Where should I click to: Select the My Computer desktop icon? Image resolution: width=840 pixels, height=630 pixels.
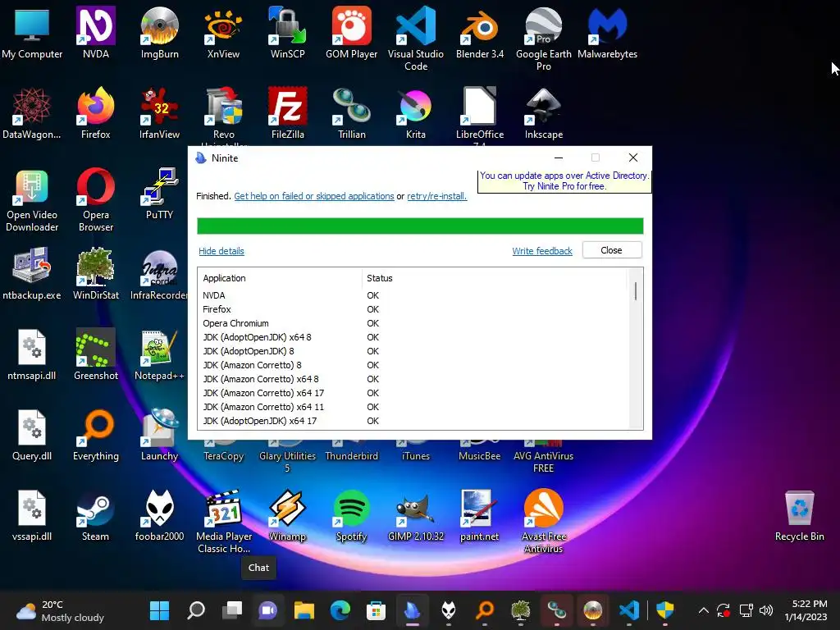pyautogui.click(x=32, y=32)
